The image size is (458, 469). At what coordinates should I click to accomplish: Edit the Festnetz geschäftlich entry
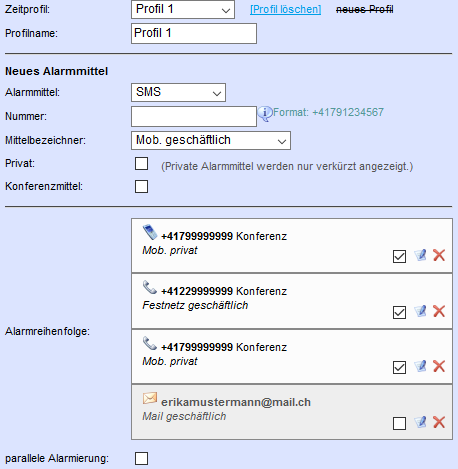coord(420,311)
